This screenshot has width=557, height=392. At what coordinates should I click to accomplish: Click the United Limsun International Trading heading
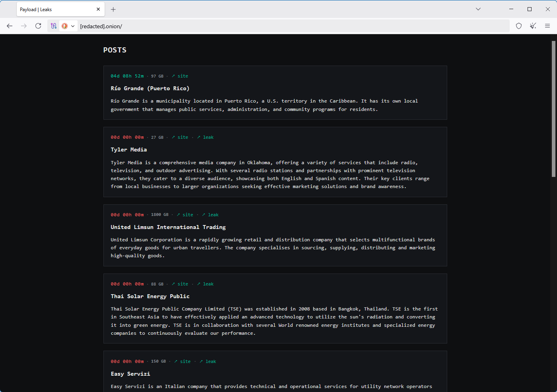click(168, 227)
